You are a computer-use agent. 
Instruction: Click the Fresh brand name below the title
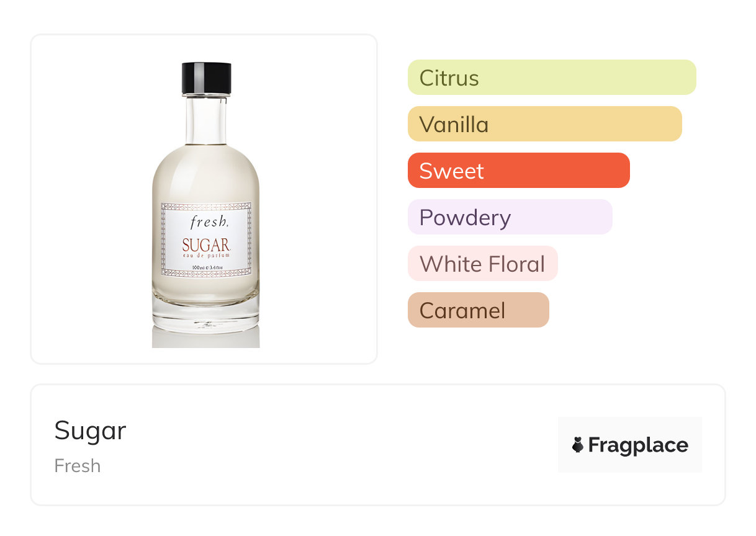point(78,466)
